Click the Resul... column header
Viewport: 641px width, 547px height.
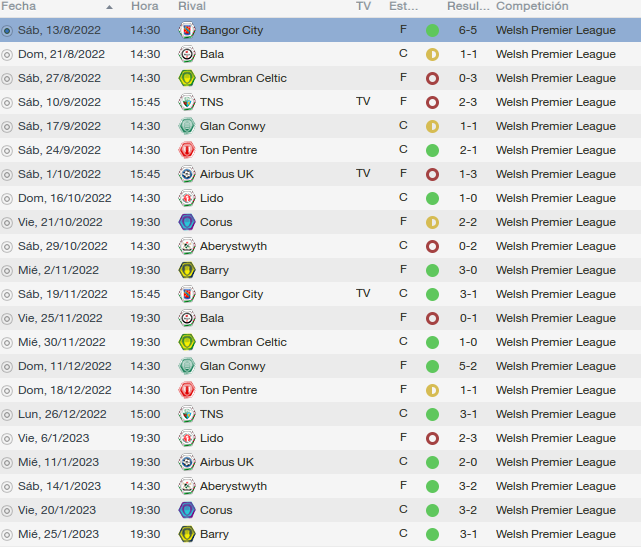click(x=468, y=6)
